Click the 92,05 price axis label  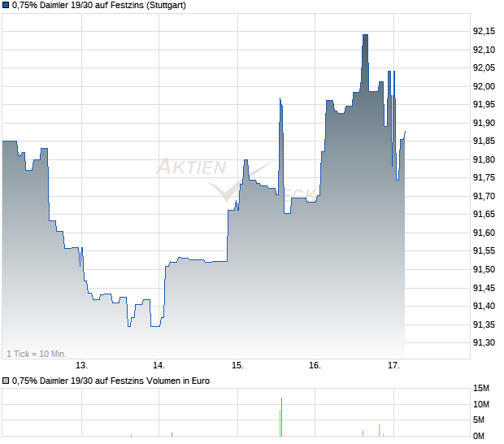pyautogui.click(x=484, y=67)
